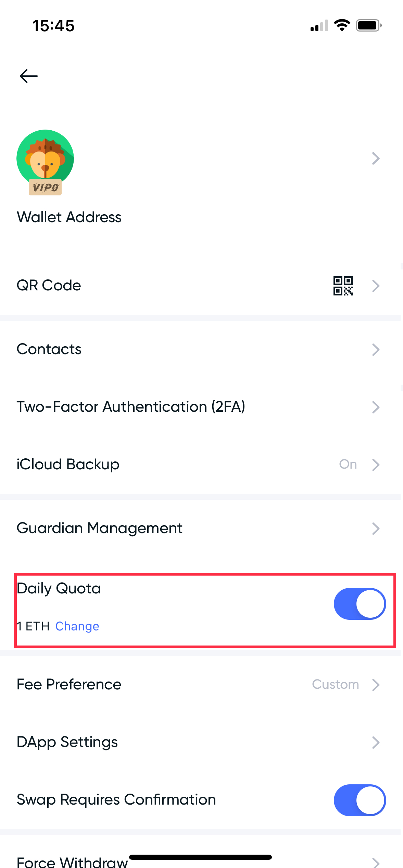Tap the Wallet Address label
The image size is (403, 868).
[69, 217]
